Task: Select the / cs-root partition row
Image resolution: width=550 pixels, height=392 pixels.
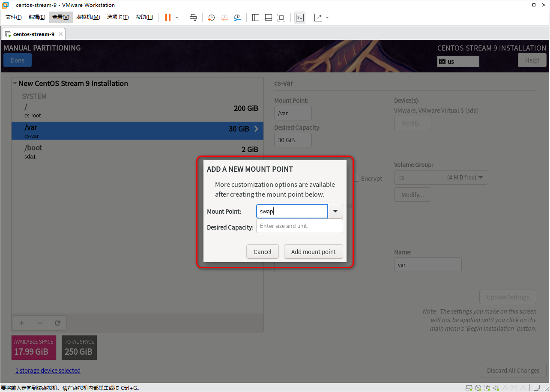Action: pyautogui.click(x=137, y=111)
